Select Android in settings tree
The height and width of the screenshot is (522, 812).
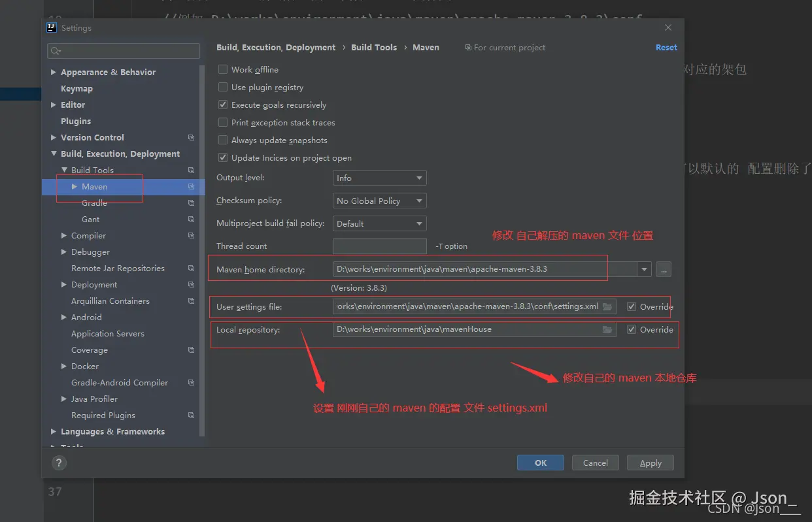[x=86, y=317]
